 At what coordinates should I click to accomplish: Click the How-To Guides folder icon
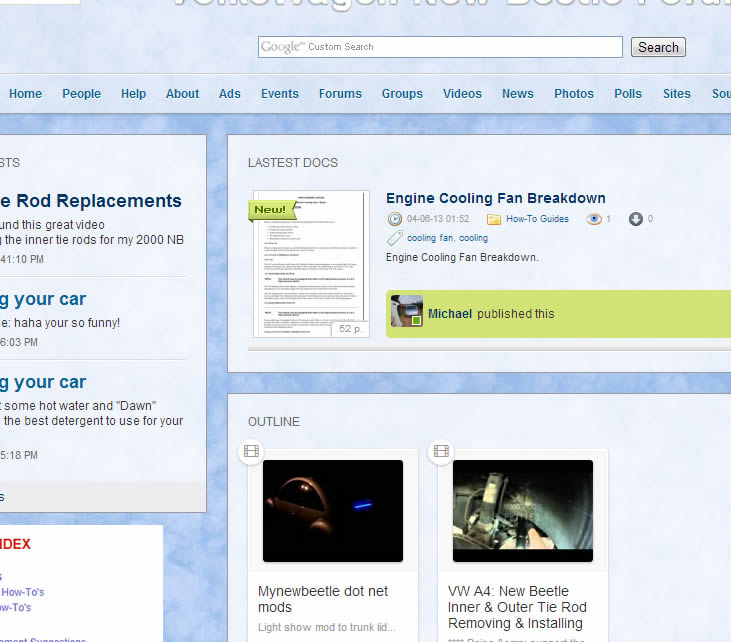tap(494, 219)
